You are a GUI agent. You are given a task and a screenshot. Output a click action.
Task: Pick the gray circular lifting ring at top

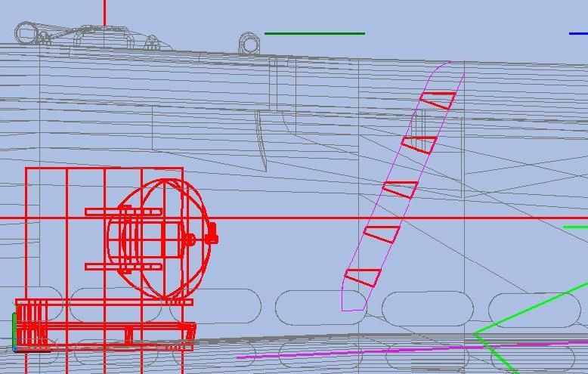click(x=249, y=43)
